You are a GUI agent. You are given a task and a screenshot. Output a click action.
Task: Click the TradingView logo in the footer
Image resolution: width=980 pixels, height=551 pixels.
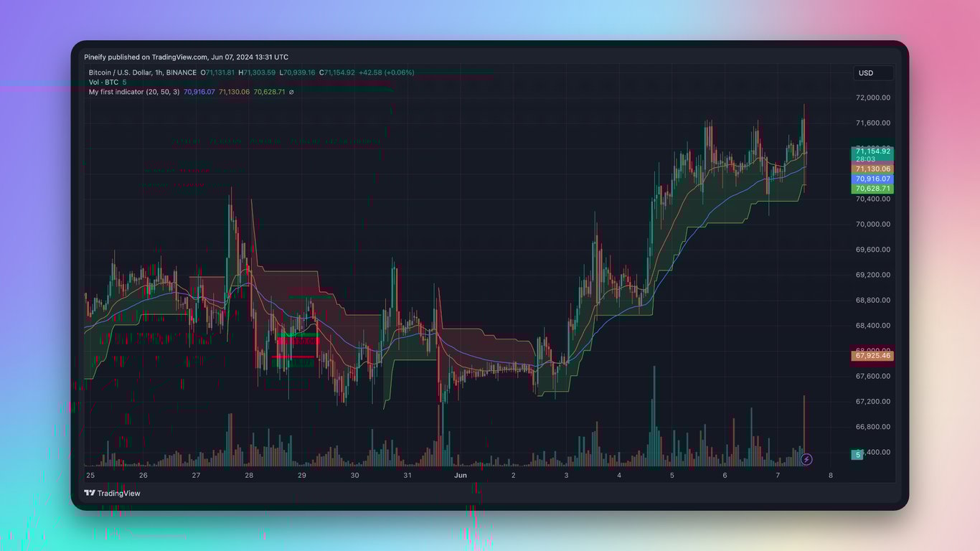point(112,493)
